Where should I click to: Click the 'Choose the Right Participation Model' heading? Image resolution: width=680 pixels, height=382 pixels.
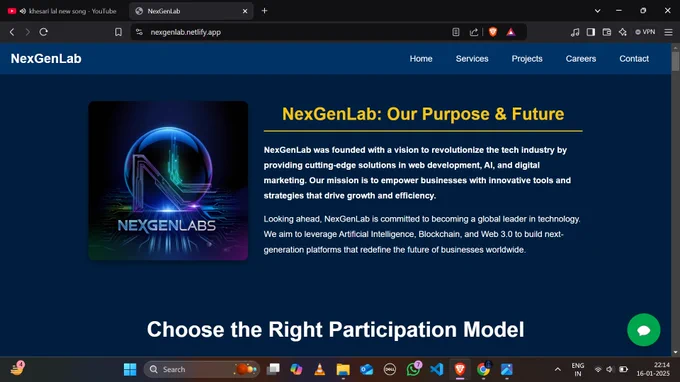point(335,330)
